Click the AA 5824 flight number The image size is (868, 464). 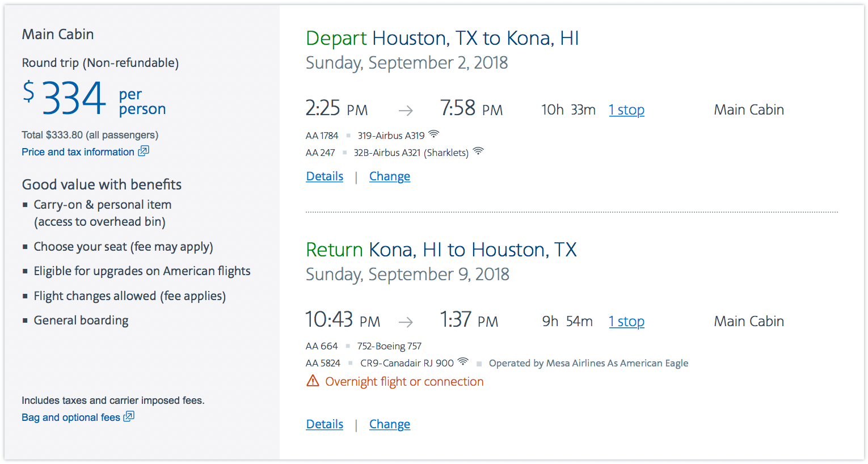coord(323,363)
